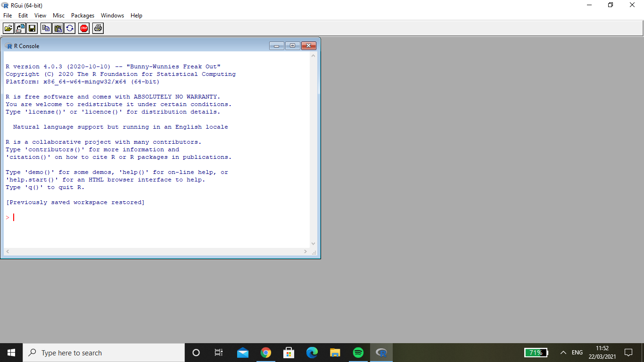The width and height of the screenshot is (644, 362).
Task: Open the Misc menu
Action: (x=58, y=16)
